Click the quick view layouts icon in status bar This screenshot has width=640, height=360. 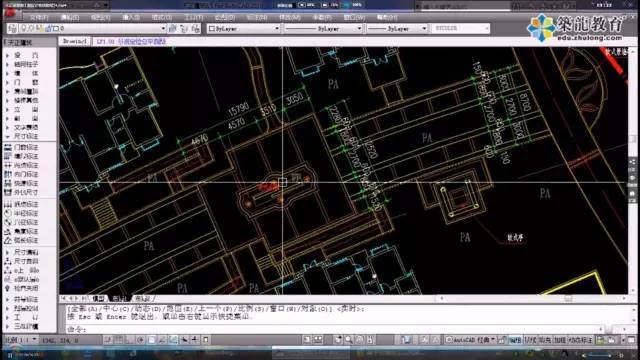point(318,340)
